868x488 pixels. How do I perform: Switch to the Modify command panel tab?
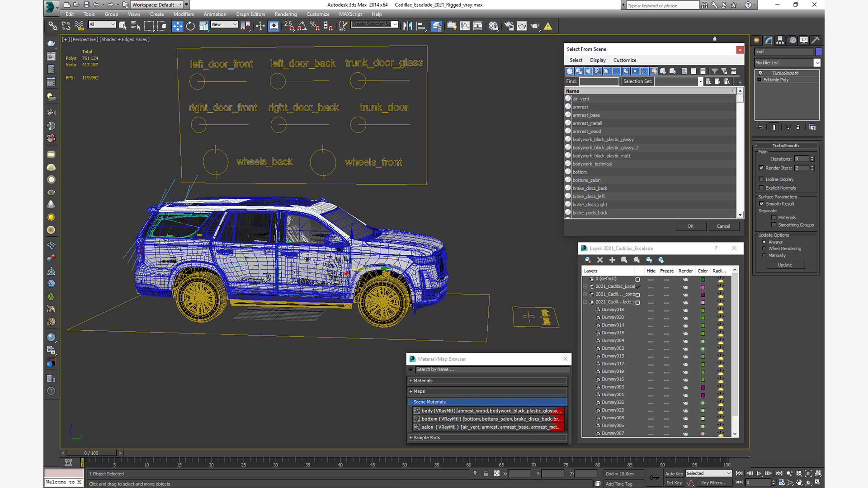(x=768, y=40)
